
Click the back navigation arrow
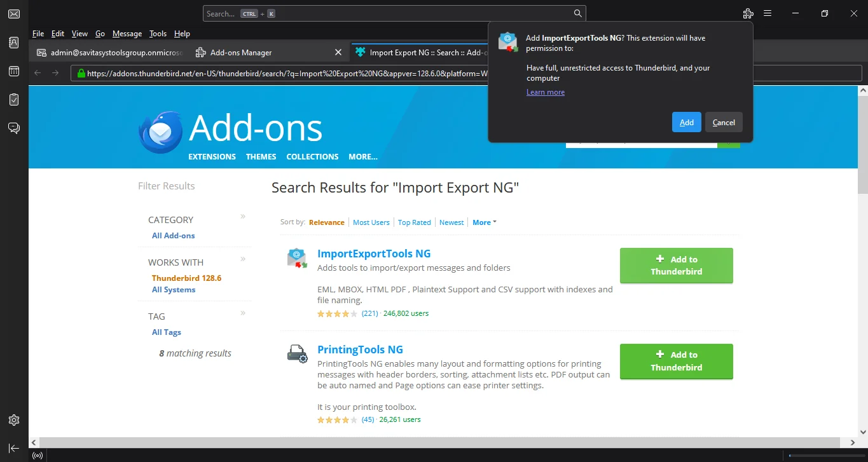(38, 73)
